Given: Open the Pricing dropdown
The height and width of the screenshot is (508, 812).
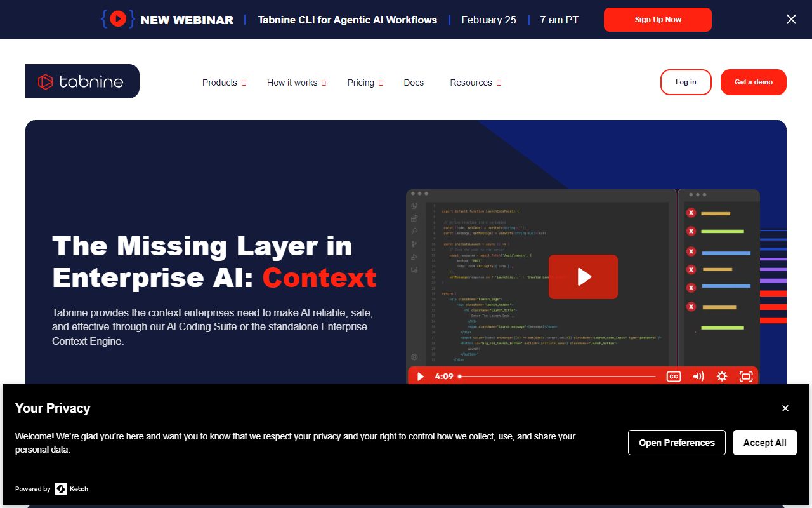Looking at the screenshot, I should pyautogui.click(x=365, y=83).
